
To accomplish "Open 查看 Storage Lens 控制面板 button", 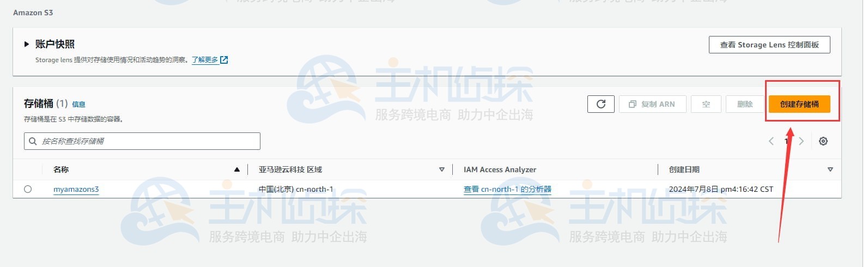I will click(x=769, y=45).
